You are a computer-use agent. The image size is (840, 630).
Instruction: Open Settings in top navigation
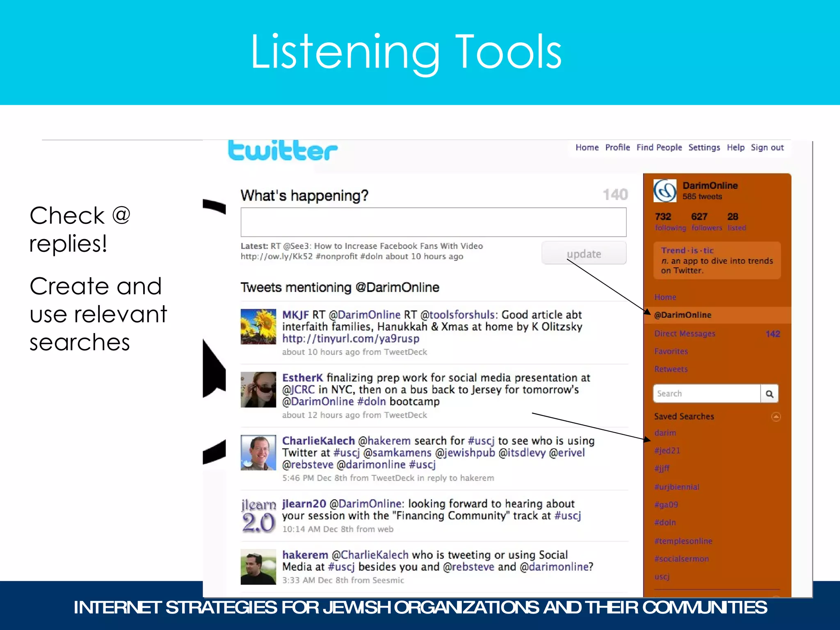[x=704, y=148]
